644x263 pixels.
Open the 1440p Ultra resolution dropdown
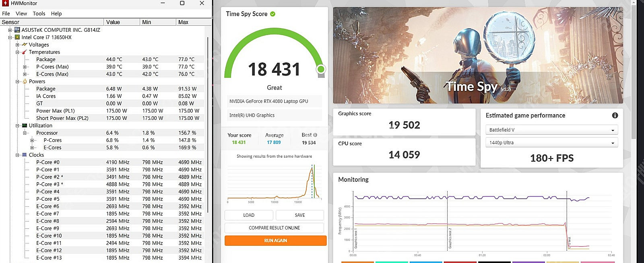pyautogui.click(x=551, y=143)
